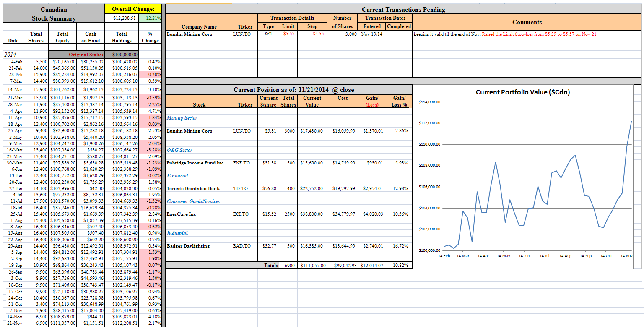644x331 pixels.
Task: Select the 14-Feb date row
Action: 15,62
